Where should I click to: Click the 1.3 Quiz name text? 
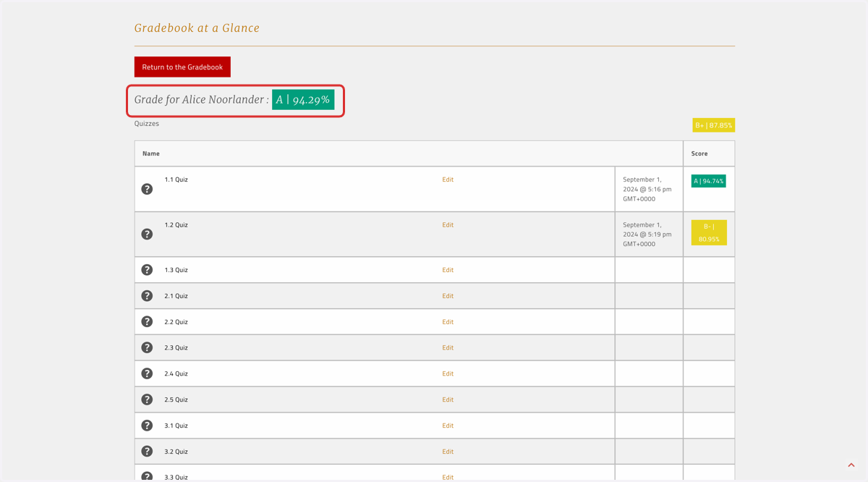(x=176, y=270)
